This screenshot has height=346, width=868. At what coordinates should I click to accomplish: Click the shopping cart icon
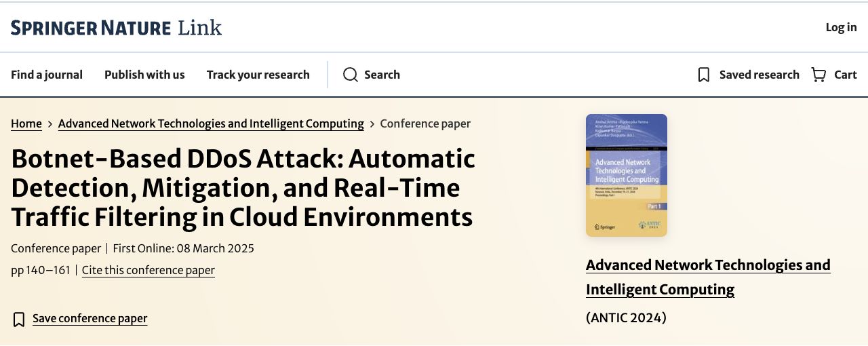click(818, 75)
